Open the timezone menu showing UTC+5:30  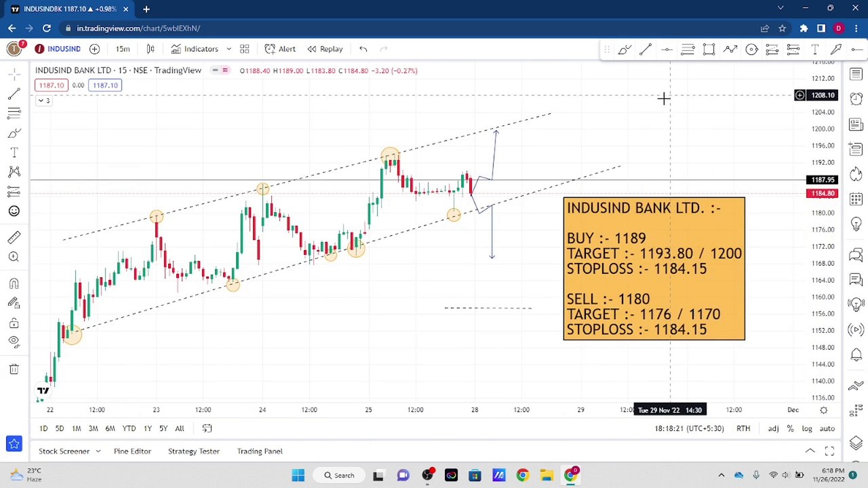click(x=689, y=428)
